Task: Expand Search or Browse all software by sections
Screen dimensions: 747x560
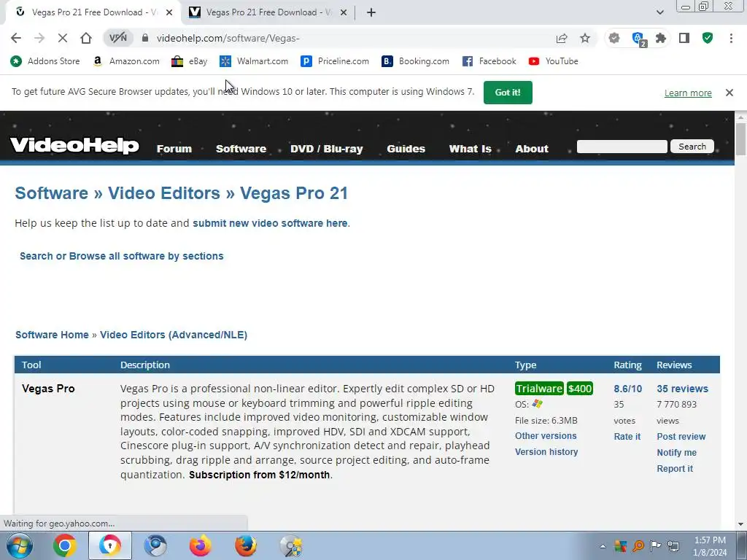Action: point(122,256)
